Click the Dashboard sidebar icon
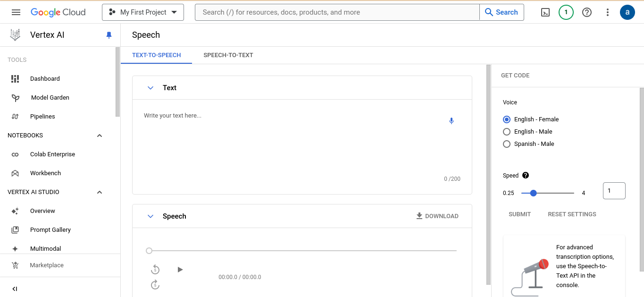The height and width of the screenshot is (297, 644). coord(15,79)
